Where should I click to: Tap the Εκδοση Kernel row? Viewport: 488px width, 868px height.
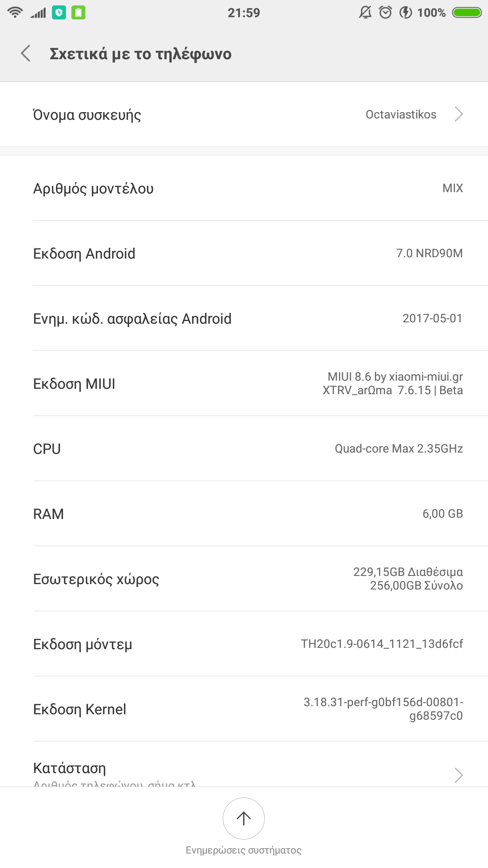244,709
